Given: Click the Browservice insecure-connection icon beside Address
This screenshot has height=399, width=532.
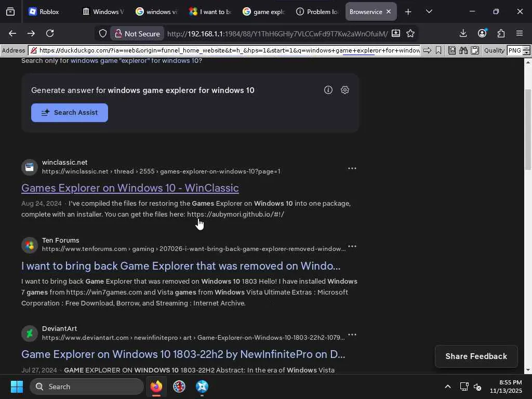Looking at the screenshot, I should (34, 50).
